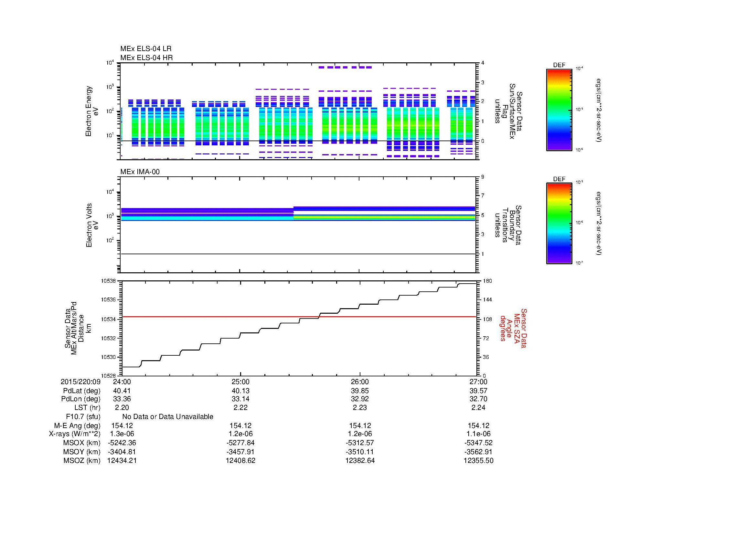Click the 'No Data or Data Unavailable' text
Viewport: 756px width, 534px height.
click(168, 417)
